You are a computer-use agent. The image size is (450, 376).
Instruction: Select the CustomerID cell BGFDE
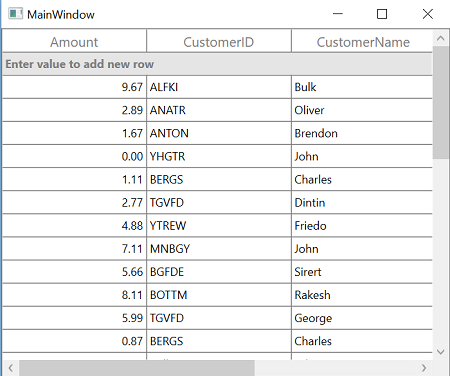pyautogui.click(x=219, y=272)
